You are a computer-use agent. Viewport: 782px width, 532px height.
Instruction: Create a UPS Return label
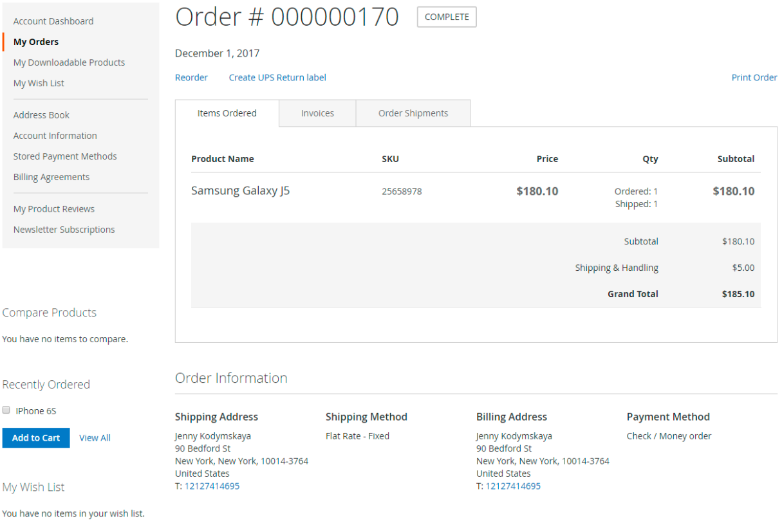(277, 78)
